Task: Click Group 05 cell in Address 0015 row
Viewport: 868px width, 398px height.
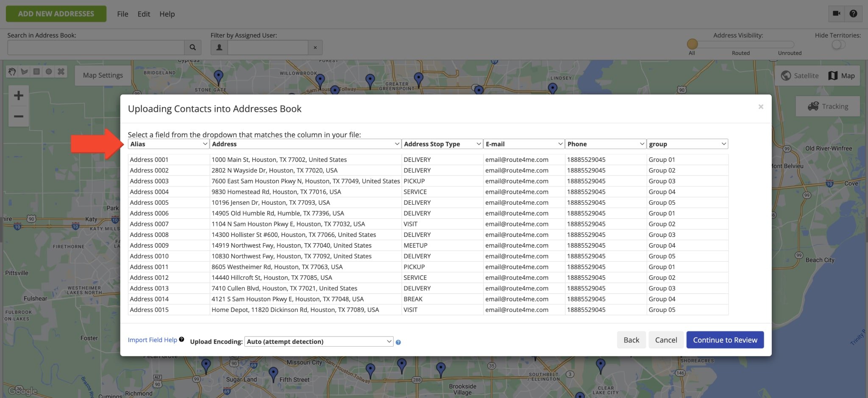Action: [x=687, y=310]
